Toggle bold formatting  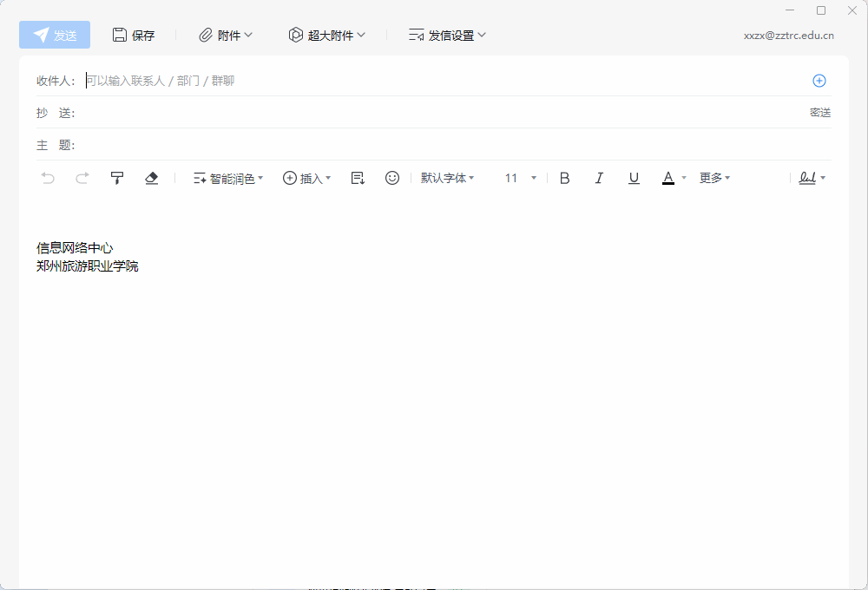click(x=564, y=178)
